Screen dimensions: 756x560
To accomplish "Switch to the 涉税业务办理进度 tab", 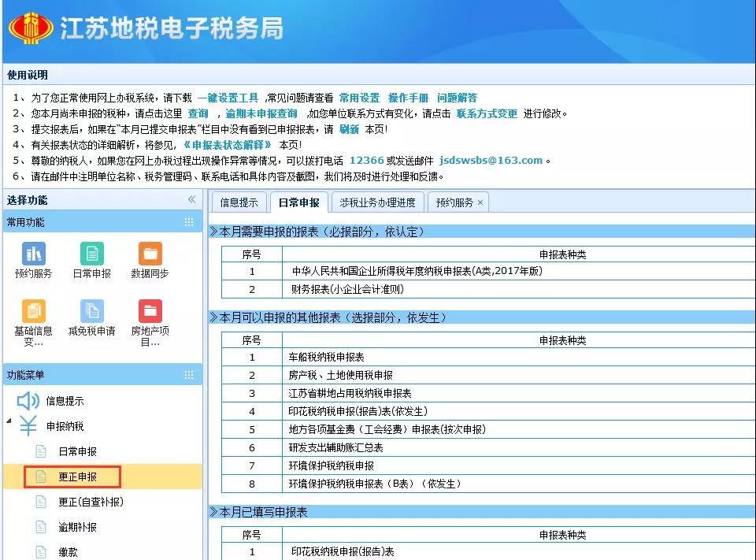I will [x=377, y=202].
